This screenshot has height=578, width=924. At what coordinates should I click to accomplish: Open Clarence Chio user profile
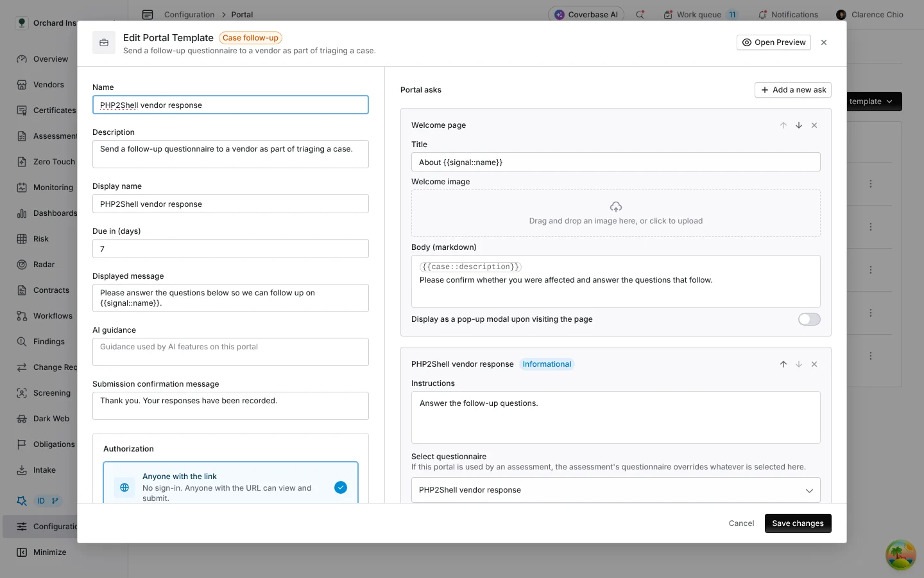tap(870, 15)
